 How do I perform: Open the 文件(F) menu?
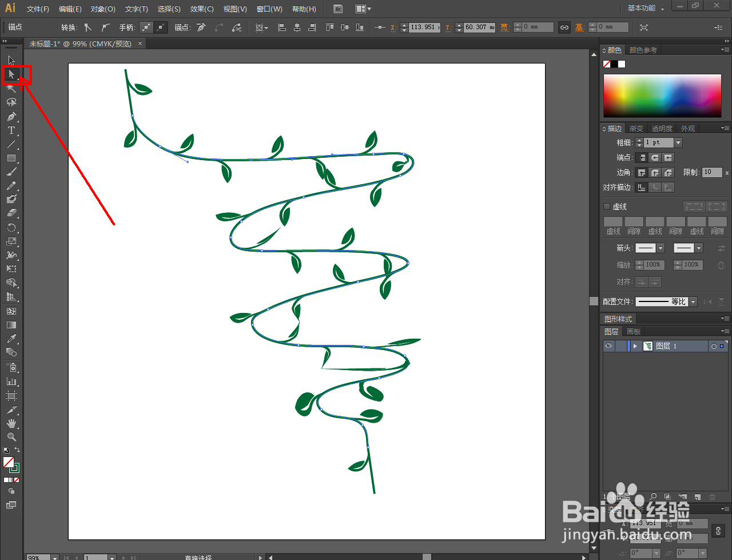(x=38, y=9)
